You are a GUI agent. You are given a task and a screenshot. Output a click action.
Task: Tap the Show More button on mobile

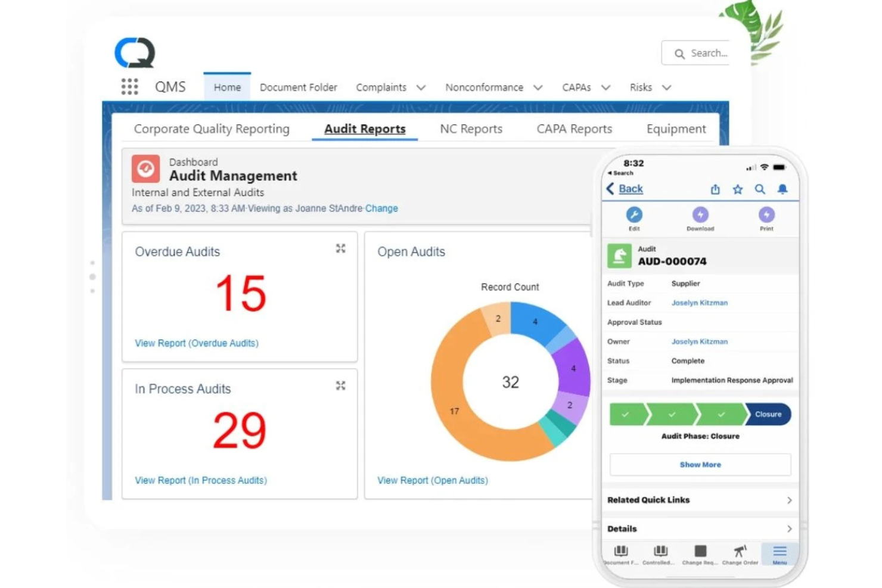[700, 465]
